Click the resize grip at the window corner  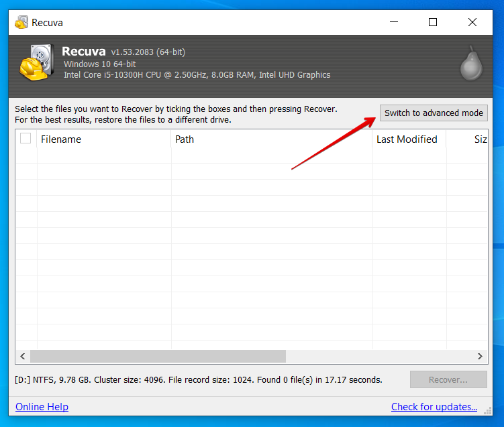488,411
